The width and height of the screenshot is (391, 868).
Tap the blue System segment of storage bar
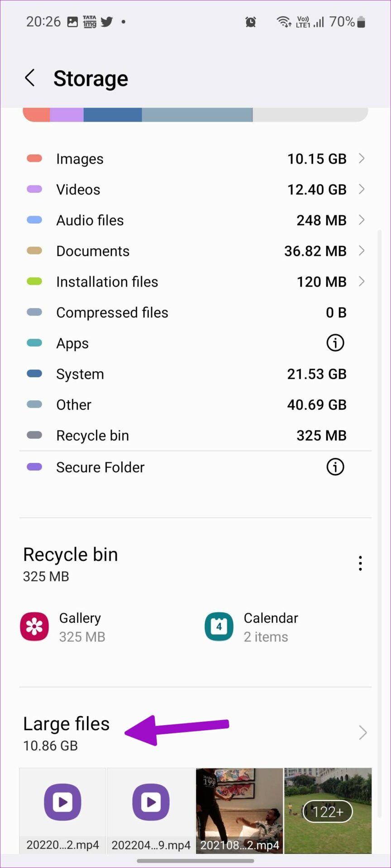pos(113,115)
